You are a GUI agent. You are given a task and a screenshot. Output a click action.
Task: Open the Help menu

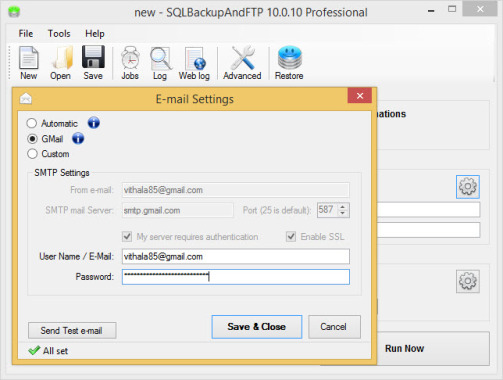(x=95, y=34)
